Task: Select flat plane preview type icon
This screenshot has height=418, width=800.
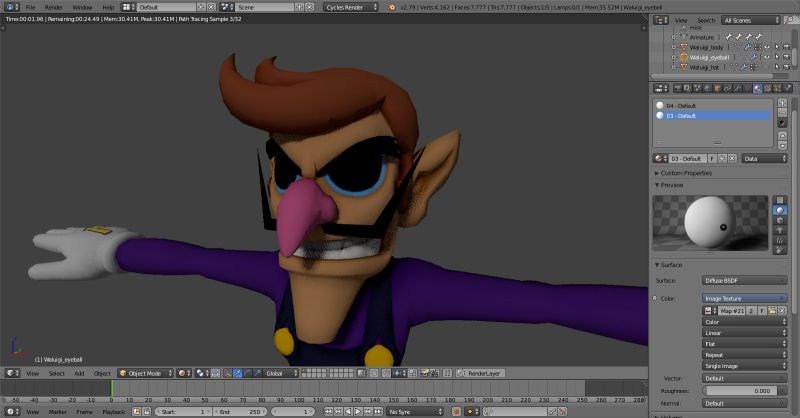Action: 780,200
